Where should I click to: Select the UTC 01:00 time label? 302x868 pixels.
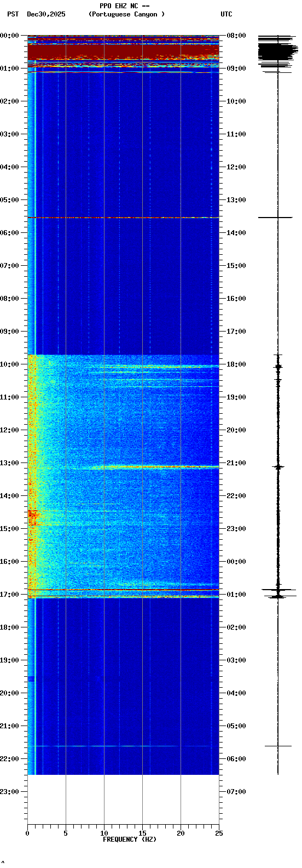tap(236, 595)
